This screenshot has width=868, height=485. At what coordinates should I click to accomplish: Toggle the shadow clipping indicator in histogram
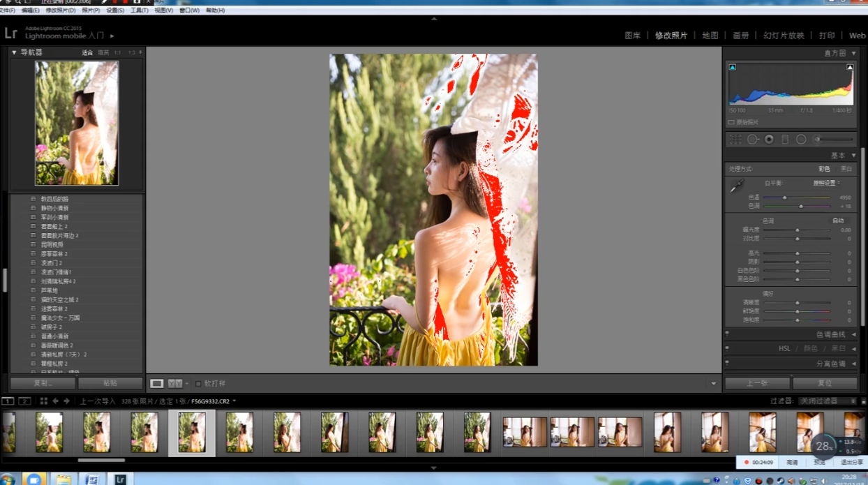point(732,68)
